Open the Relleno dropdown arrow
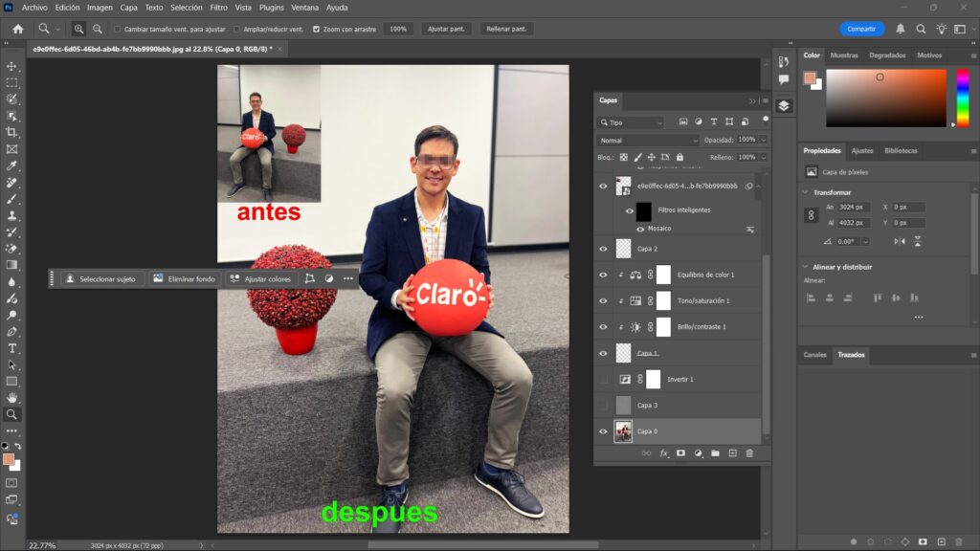This screenshot has width=980, height=551. [763, 158]
